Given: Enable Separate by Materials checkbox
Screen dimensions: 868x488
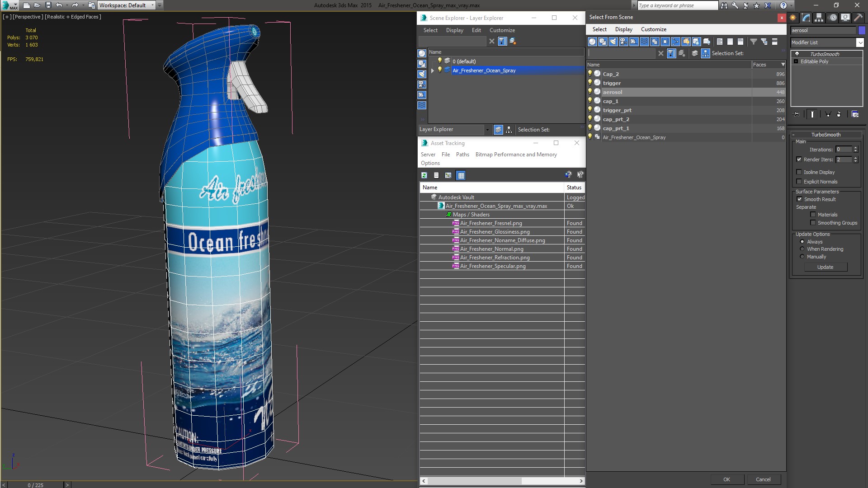Looking at the screenshot, I should [x=813, y=215].
